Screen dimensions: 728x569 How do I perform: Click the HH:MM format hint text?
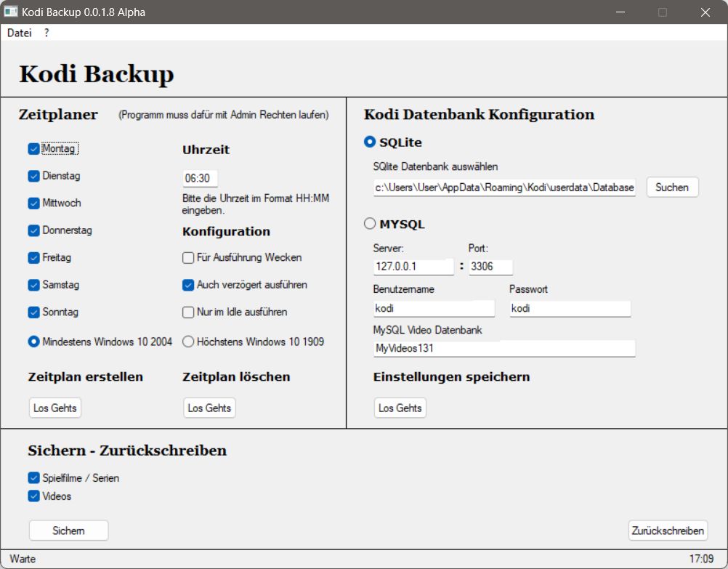click(255, 204)
